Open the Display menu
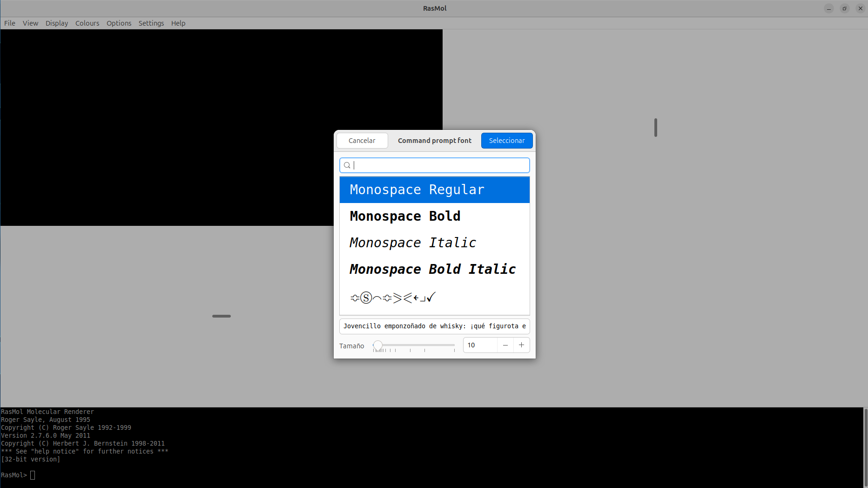This screenshot has width=868, height=488. pos(57,23)
